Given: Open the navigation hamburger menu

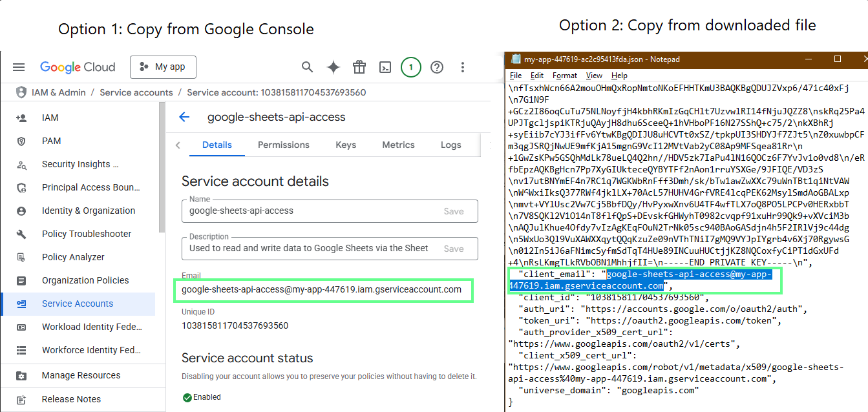Looking at the screenshot, I should (x=19, y=67).
